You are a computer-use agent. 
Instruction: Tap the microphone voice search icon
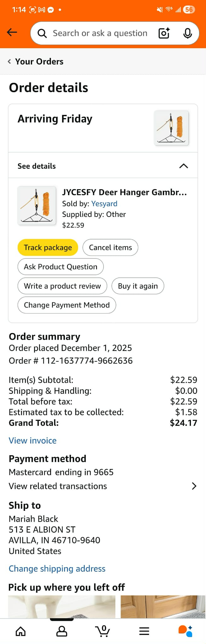[187, 33]
